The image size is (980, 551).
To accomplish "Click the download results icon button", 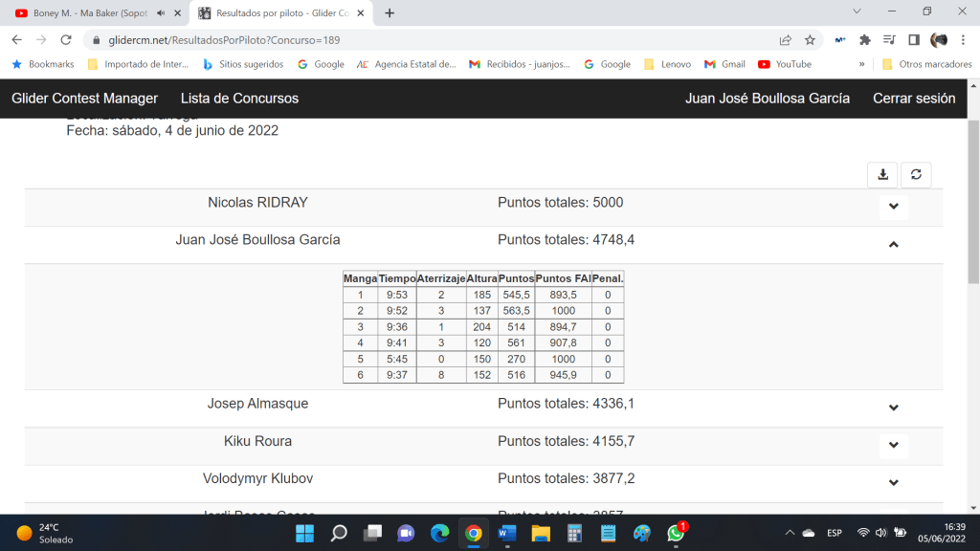I will click(x=882, y=174).
